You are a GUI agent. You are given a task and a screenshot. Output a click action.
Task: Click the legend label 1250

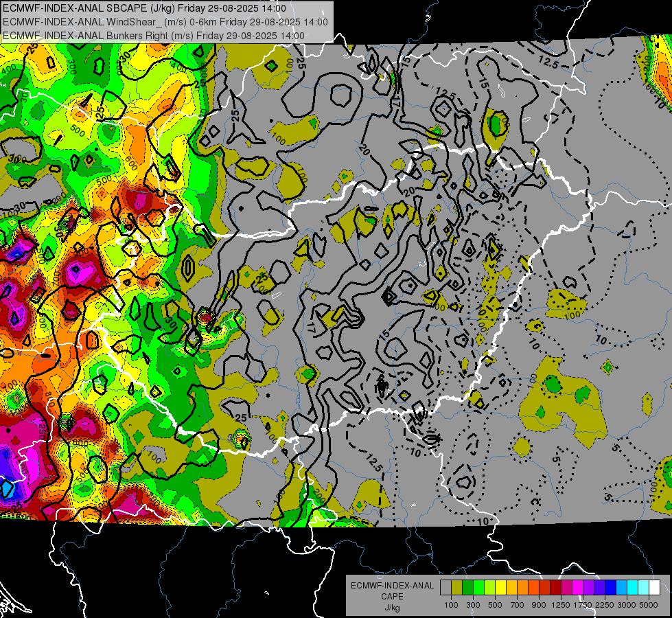[561, 605]
